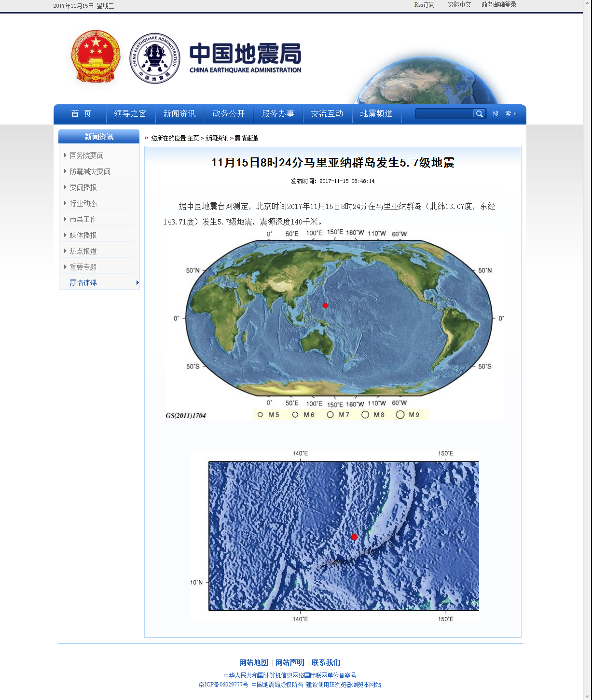The width and height of the screenshot is (592, 700).
Task: Expand the 防震减灾要闻 sidebar item
Action: click(66, 171)
